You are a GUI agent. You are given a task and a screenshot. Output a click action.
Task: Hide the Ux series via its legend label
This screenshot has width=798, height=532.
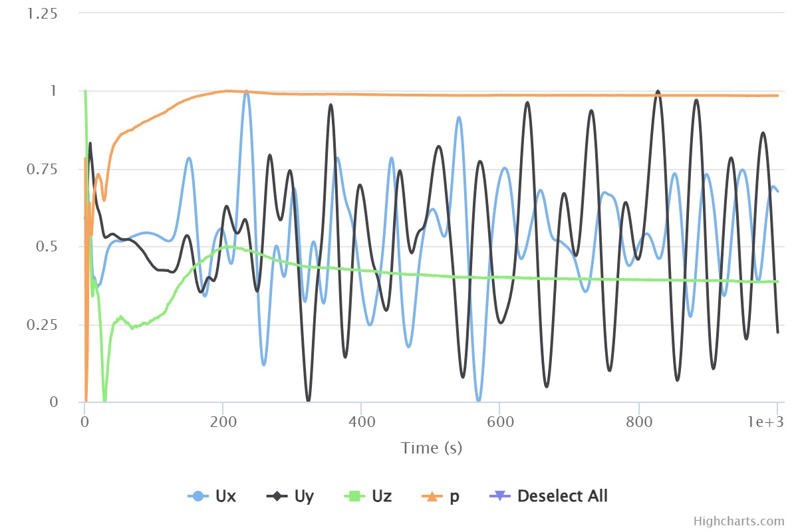(225, 496)
